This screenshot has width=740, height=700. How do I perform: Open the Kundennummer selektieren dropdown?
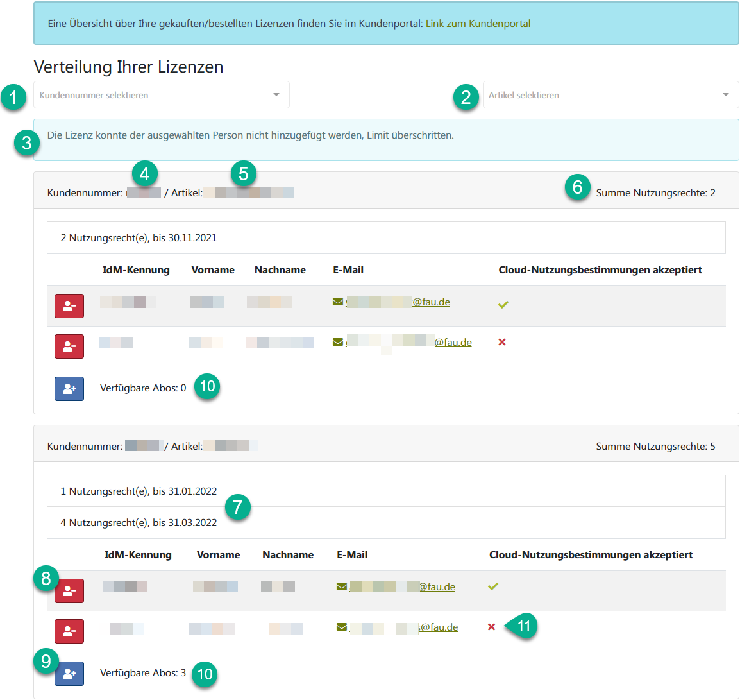tap(161, 95)
